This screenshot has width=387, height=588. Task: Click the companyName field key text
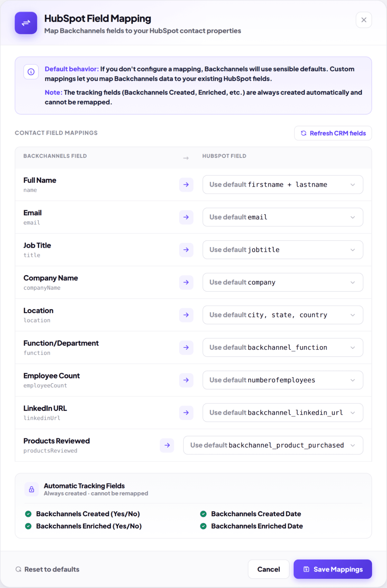(42, 288)
